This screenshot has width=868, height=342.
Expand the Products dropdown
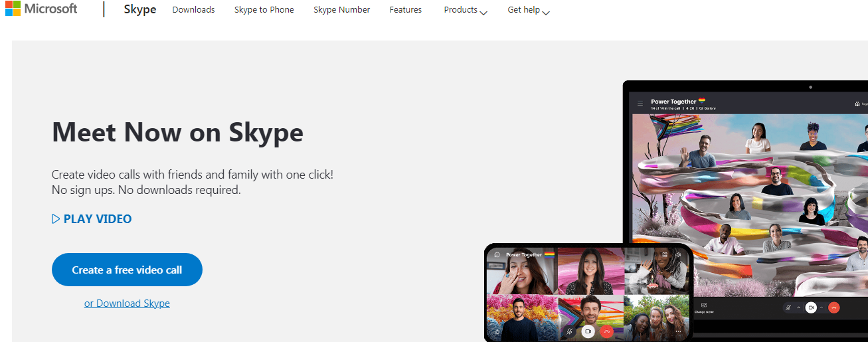tap(466, 11)
